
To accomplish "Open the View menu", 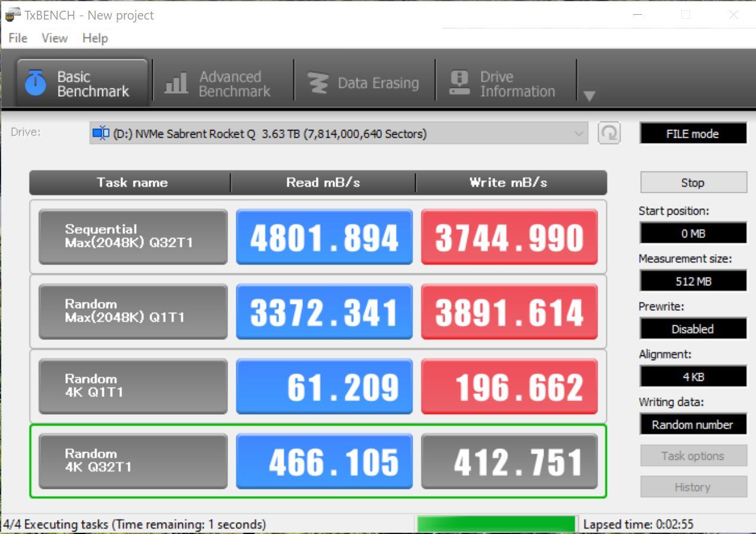I will coord(54,38).
